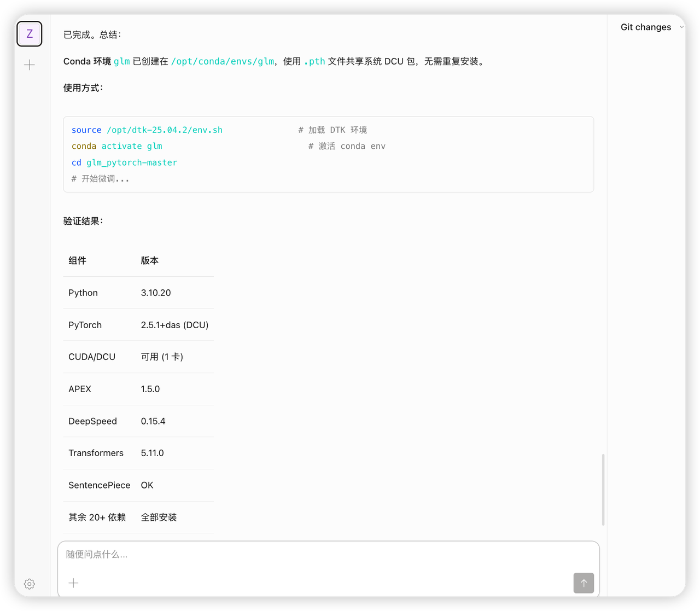Focus the 随便问点什么 message input field
Image resolution: width=700 pixels, height=611 pixels.
[328, 555]
